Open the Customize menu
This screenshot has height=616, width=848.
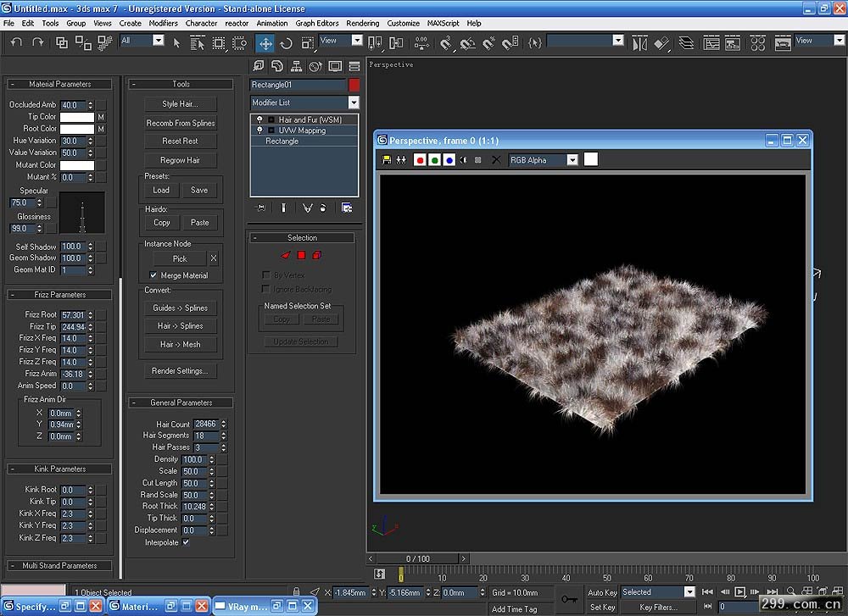pyautogui.click(x=404, y=23)
